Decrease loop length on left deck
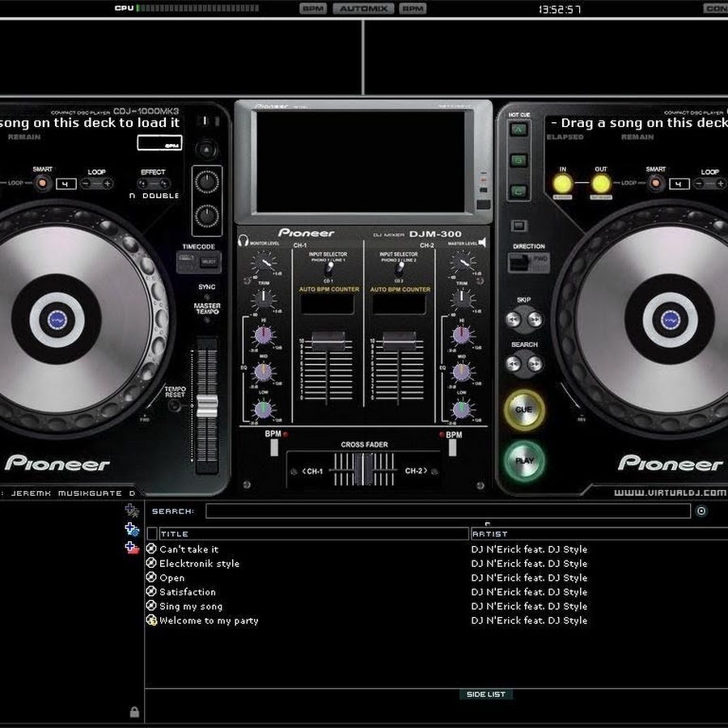Viewport: 728px width, 728px height. pyautogui.click(x=86, y=184)
